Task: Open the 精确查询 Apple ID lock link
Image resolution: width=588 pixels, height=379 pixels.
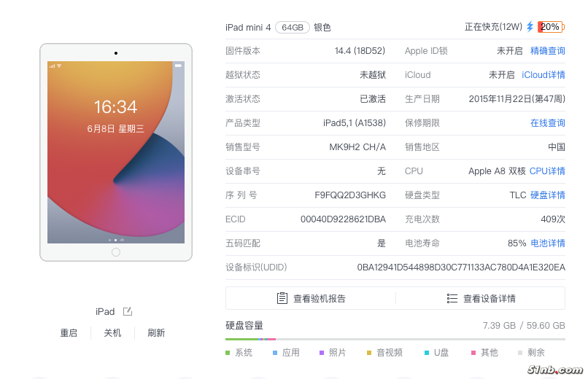Action: pyautogui.click(x=547, y=51)
